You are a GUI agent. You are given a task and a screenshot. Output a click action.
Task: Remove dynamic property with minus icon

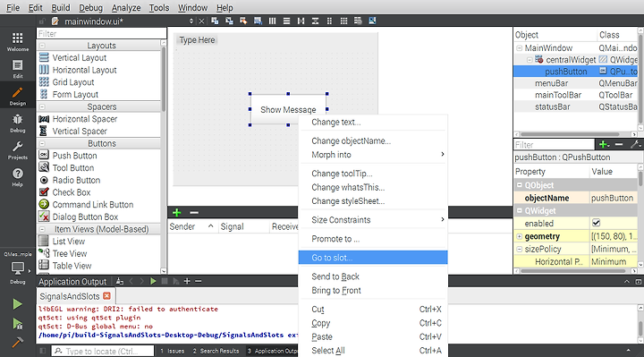pos(619,144)
